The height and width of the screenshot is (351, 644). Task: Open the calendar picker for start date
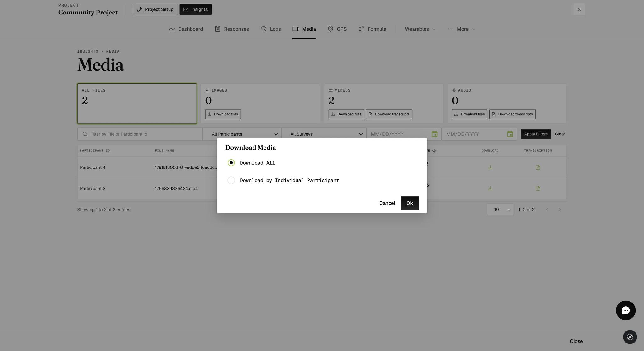pos(435,134)
